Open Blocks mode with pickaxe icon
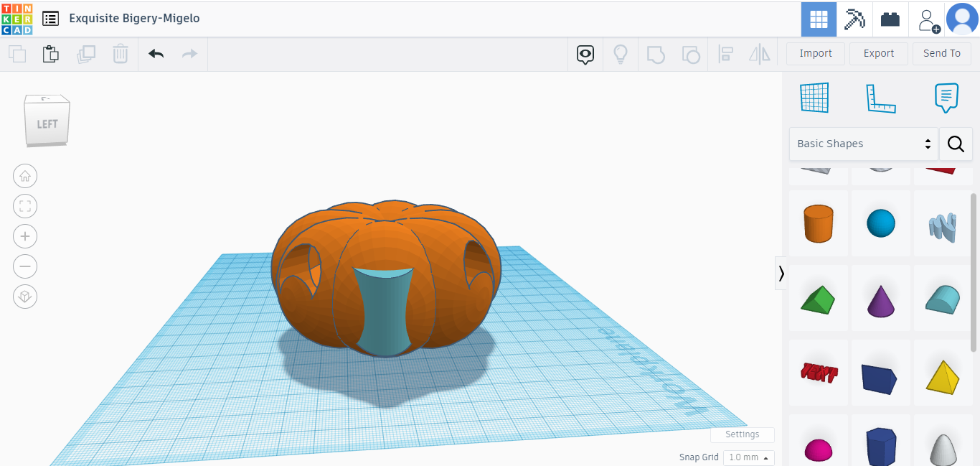Image resolution: width=980 pixels, height=466 pixels. point(854,19)
